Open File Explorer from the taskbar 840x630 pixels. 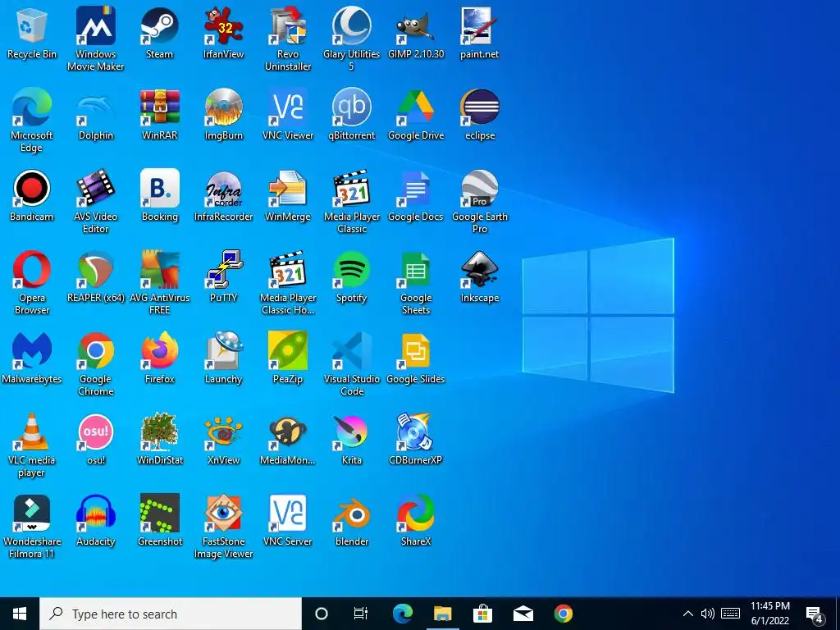click(x=442, y=614)
